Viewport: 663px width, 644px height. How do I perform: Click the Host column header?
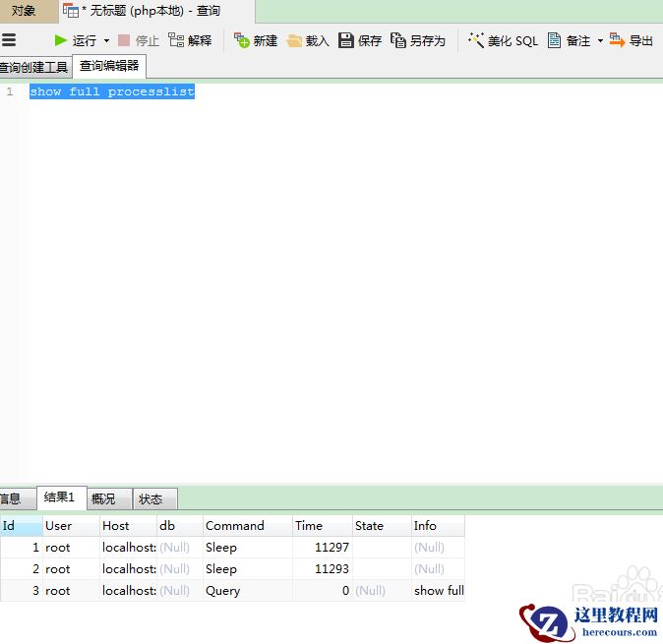tap(128, 526)
